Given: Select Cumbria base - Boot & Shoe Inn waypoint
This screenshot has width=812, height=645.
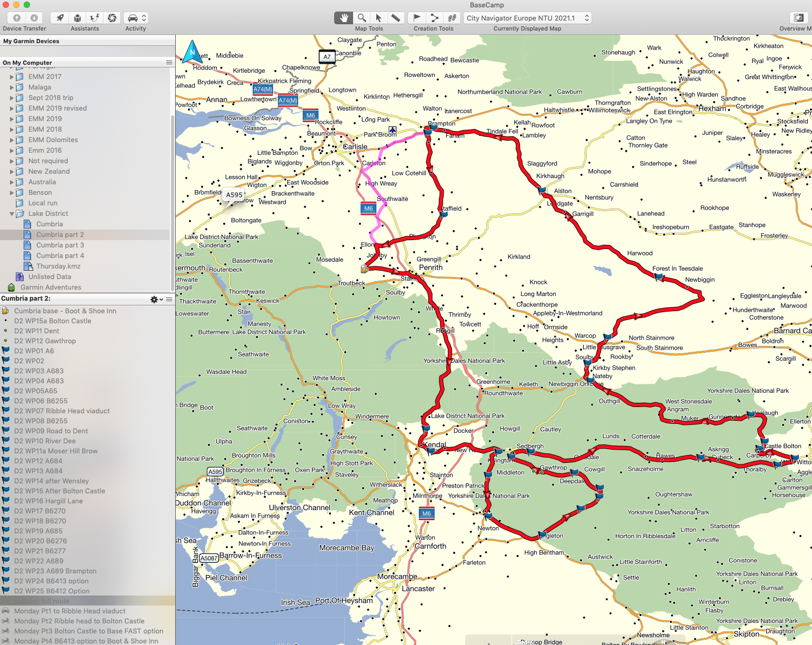Looking at the screenshot, I should coord(65,311).
